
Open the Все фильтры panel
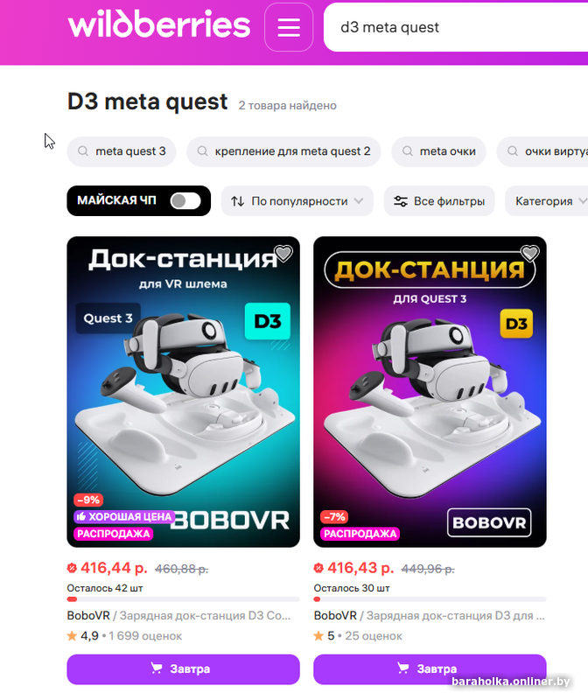point(439,201)
